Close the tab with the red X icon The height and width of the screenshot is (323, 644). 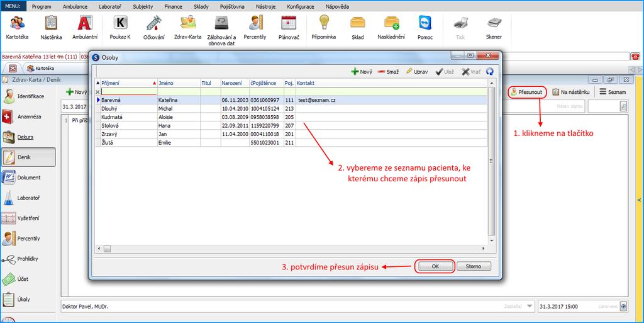[13, 68]
